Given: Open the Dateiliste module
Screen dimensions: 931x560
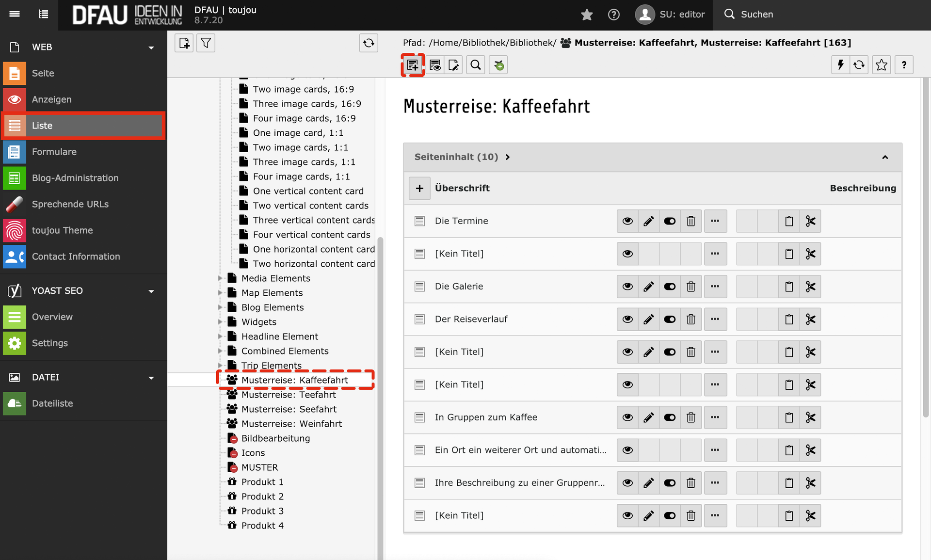Looking at the screenshot, I should point(52,403).
